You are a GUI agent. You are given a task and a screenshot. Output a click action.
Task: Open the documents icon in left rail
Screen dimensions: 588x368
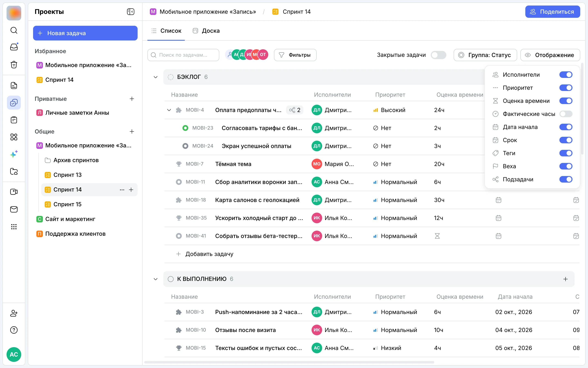14,85
